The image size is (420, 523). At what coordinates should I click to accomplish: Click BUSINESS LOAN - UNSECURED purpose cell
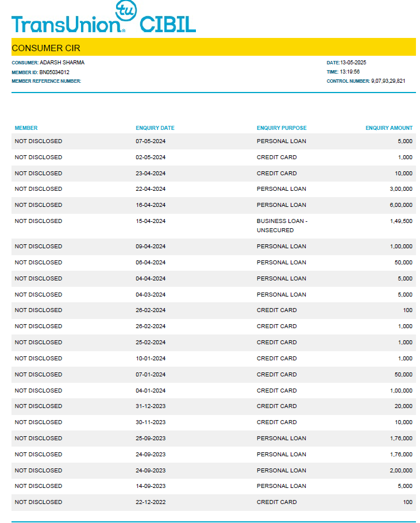(x=282, y=225)
